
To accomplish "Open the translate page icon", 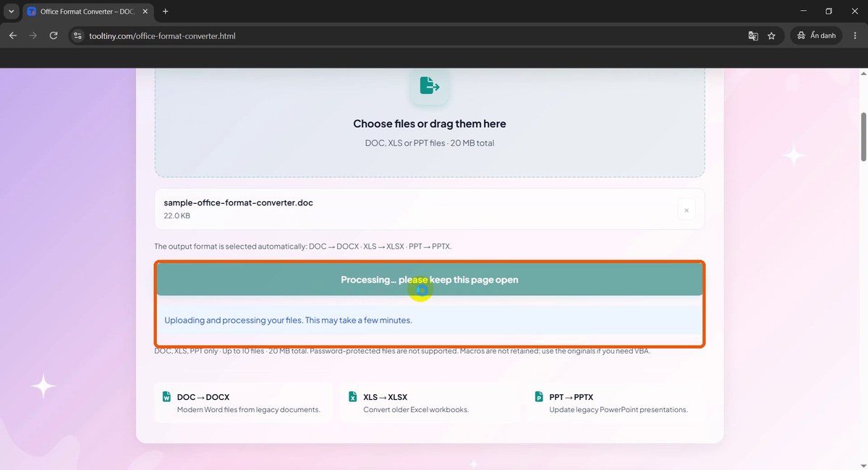I will 753,35.
